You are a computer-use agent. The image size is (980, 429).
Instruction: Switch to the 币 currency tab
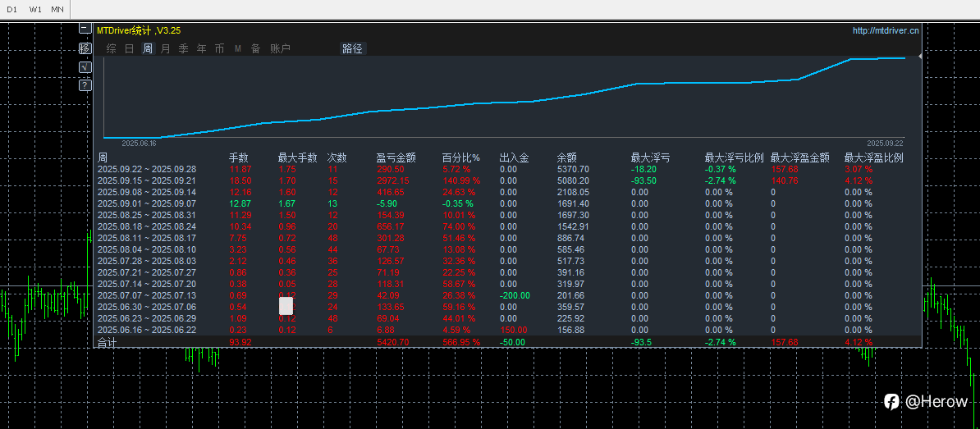click(219, 48)
